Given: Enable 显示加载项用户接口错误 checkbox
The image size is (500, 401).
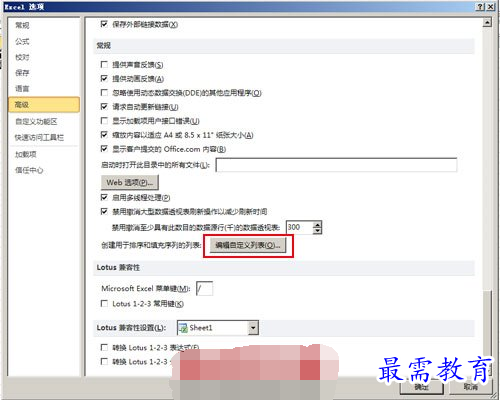Looking at the screenshot, I should [104, 121].
